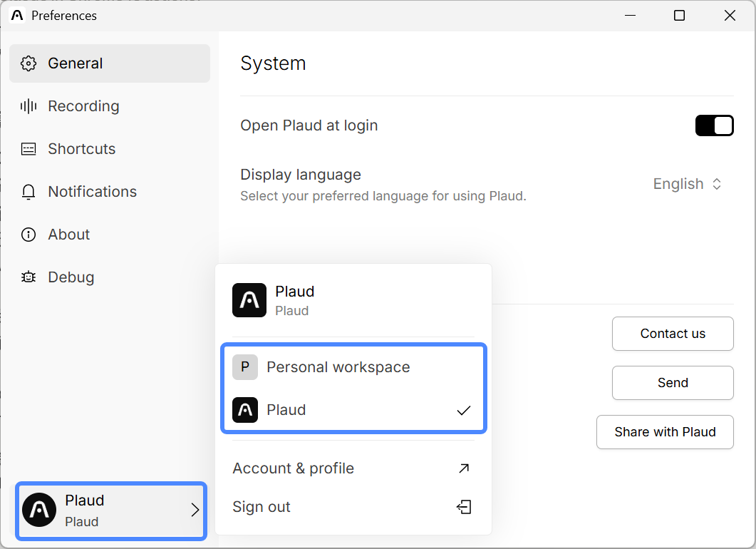Click the Plaud account button in sidebar
Screen dimensions: 756x549
click(x=111, y=511)
